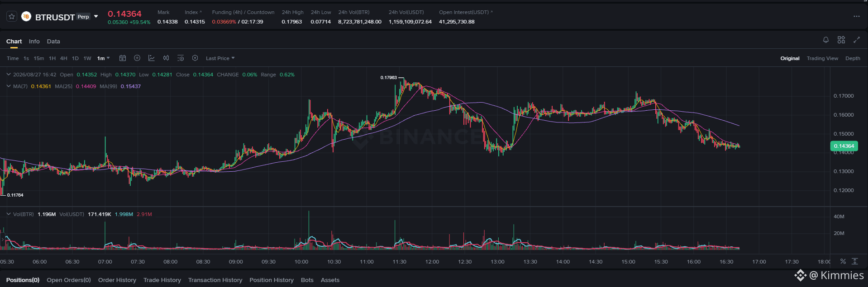Open the BTRUSDT pair selector dropdown arrow
The image size is (868, 287).
96,17
